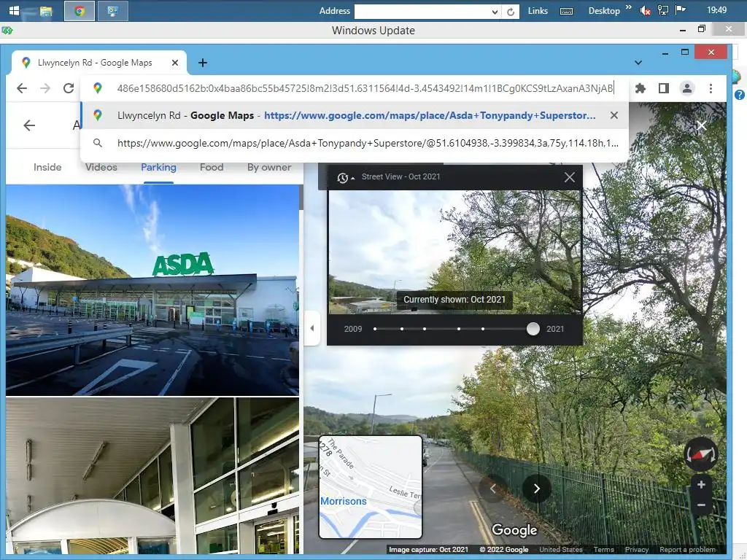Viewport: 747px width, 560px height.
Task: Open the tab search chevron
Action: pyautogui.click(x=638, y=63)
